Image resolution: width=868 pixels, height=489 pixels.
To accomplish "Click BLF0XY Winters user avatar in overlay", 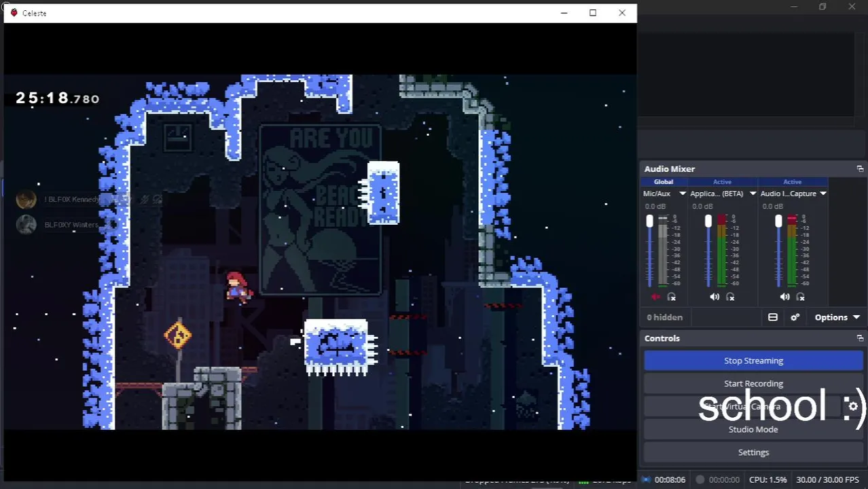I will click(26, 225).
